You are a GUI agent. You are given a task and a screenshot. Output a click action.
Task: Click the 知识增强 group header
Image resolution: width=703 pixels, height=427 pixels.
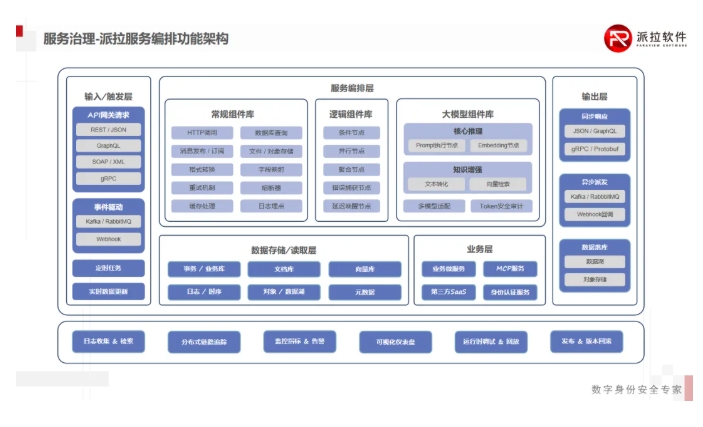click(468, 170)
